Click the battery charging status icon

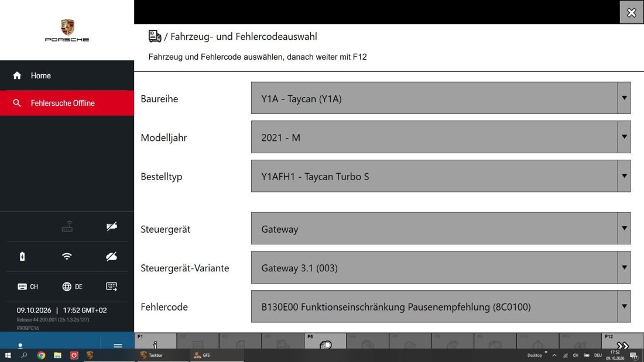tap(22, 257)
